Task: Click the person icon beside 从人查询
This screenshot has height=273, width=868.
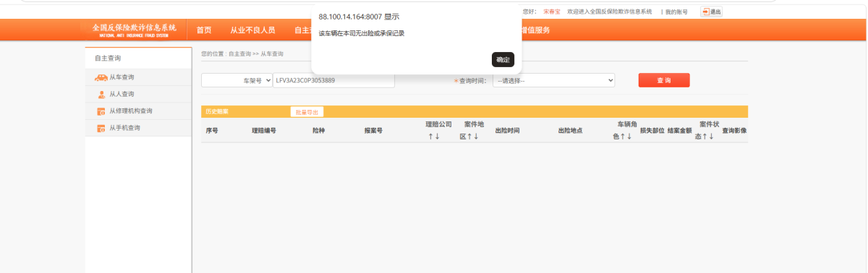Action: (x=101, y=94)
